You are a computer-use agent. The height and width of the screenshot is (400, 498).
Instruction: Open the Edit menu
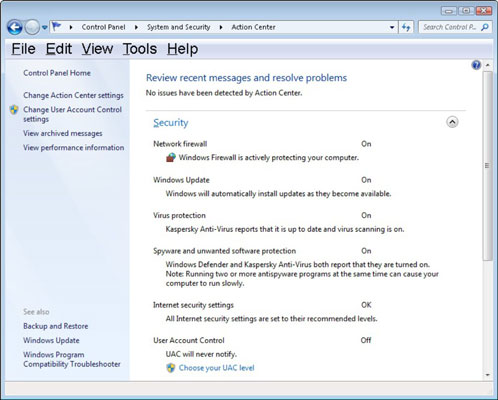59,49
